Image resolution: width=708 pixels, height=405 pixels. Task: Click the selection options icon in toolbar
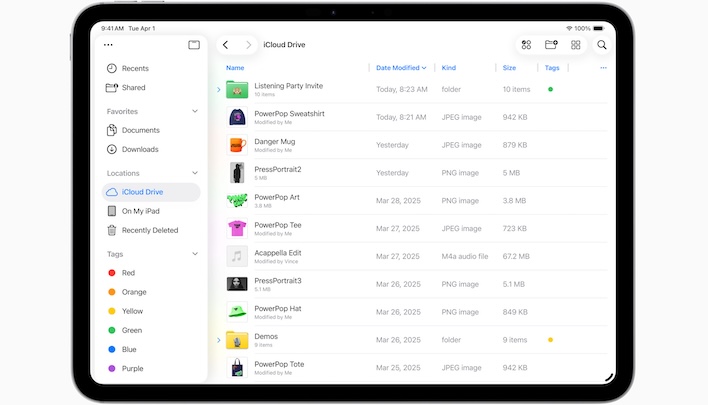coord(526,45)
